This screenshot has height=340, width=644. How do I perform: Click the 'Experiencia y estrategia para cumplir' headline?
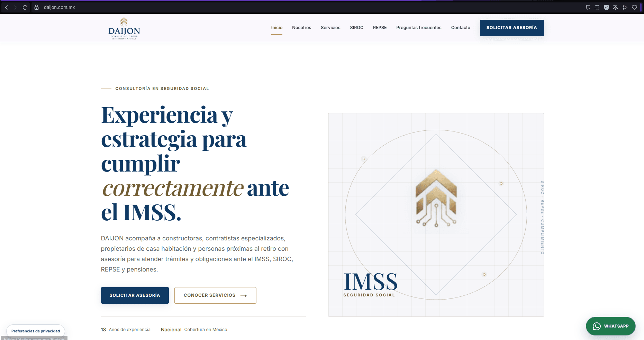click(174, 139)
